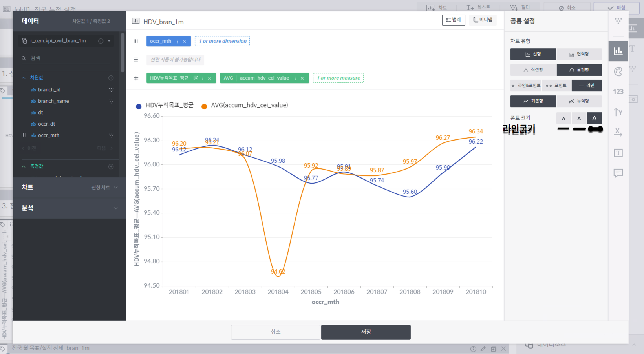Toggle the 미니맵 minimap button

tap(483, 20)
